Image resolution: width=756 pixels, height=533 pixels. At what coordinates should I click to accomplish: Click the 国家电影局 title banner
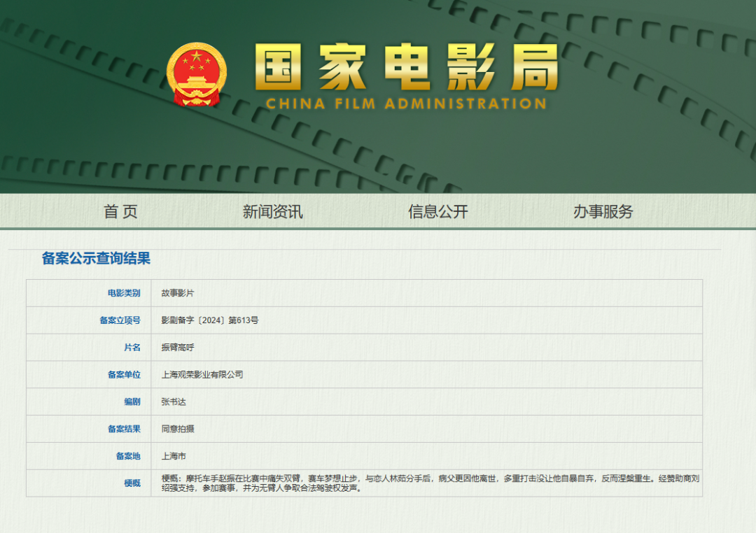click(x=407, y=67)
